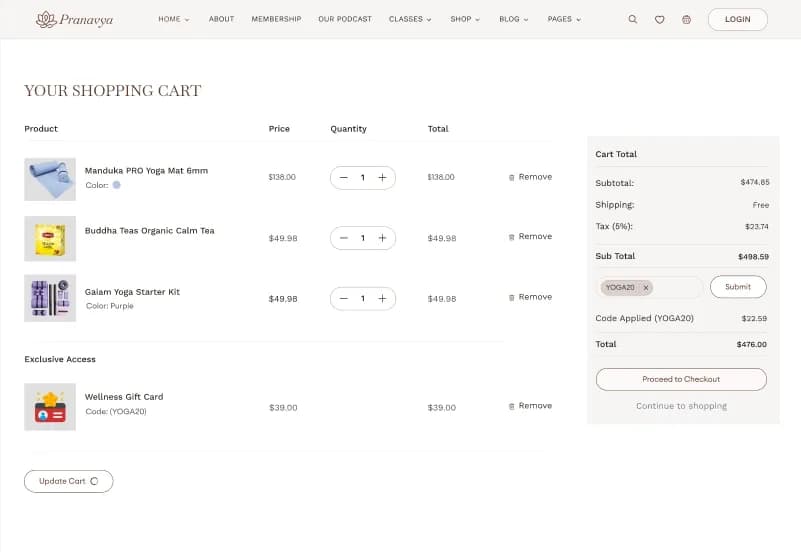Image resolution: width=801 pixels, height=552 pixels.
Task: Click the coupon code input field
Action: (649, 287)
